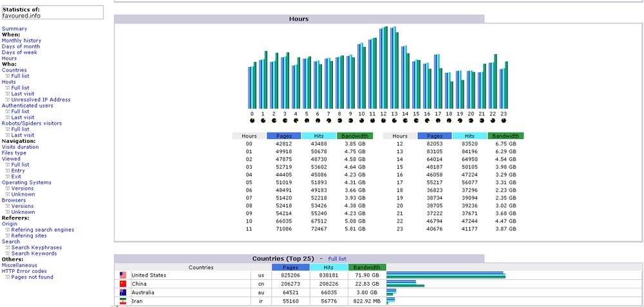Viewport: 644px width, 307px height.
Task: Select the favoured.info site name text
Action: [x=21, y=16]
